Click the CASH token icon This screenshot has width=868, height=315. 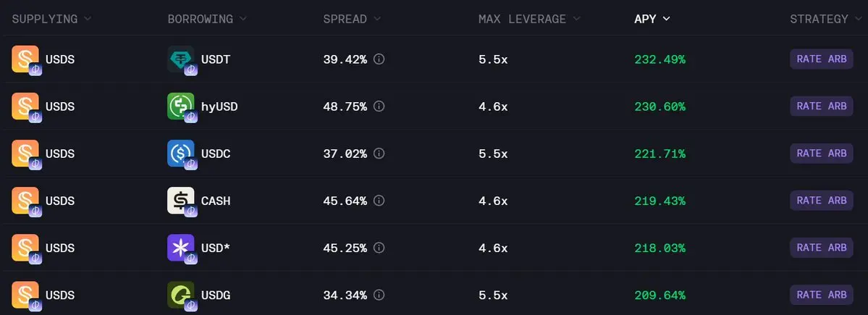coord(180,201)
